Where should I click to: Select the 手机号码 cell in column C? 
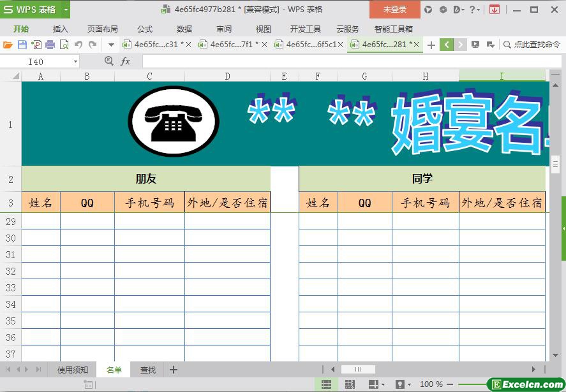coord(149,202)
